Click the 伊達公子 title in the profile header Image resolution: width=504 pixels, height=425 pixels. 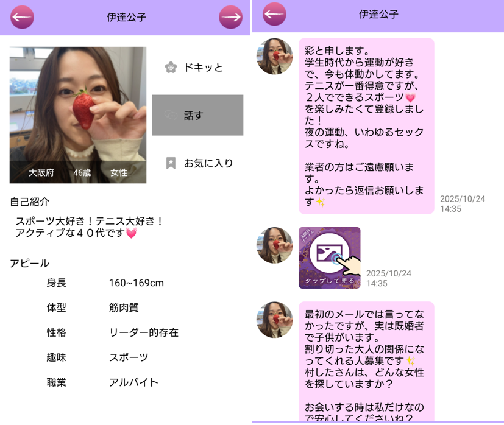(x=126, y=17)
